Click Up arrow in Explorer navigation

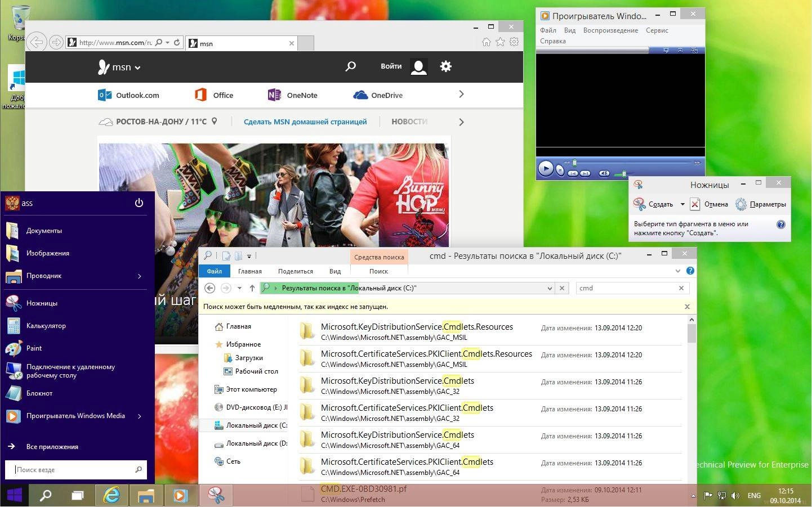click(x=252, y=288)
